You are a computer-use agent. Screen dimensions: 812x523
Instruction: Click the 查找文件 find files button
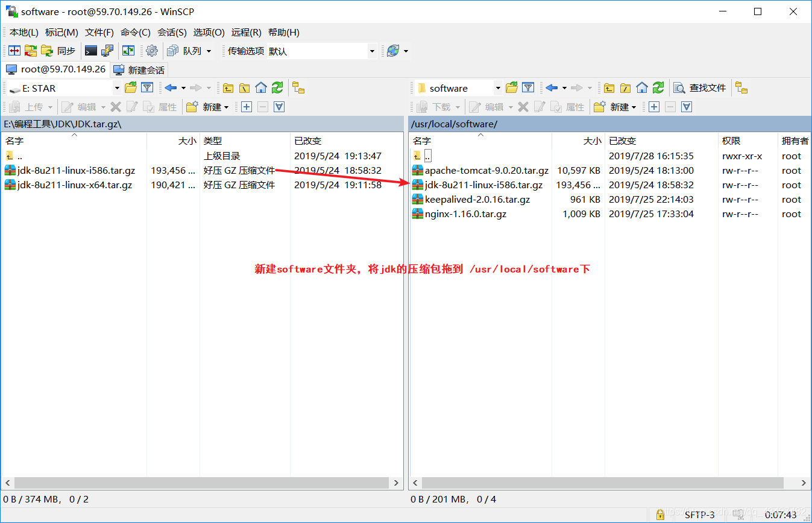pos(700,88)
